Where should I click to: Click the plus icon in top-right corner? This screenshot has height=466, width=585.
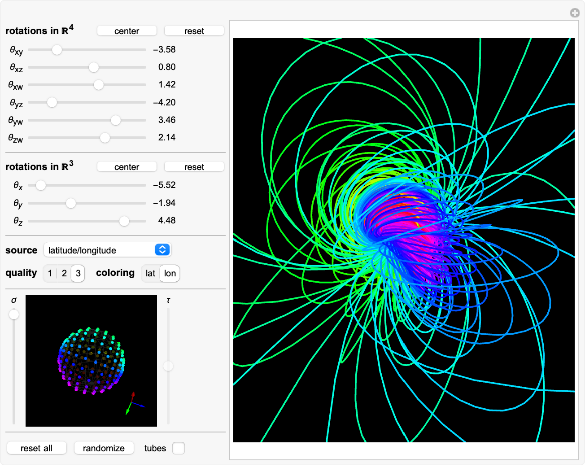coord(575,13)
